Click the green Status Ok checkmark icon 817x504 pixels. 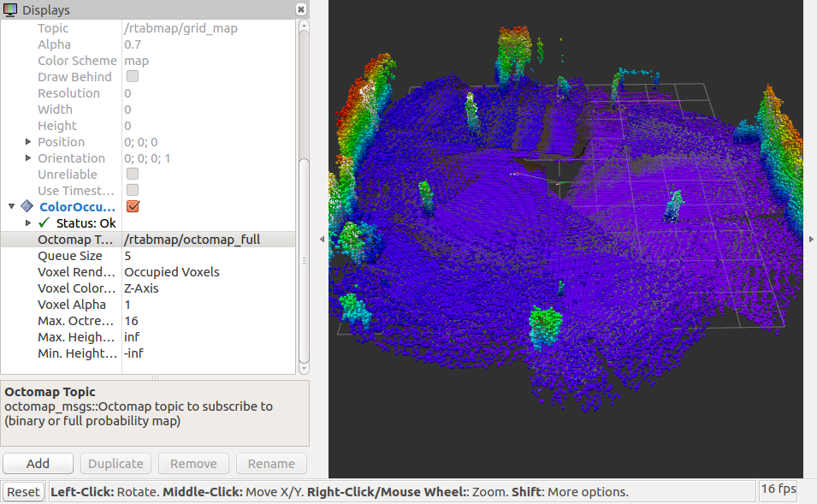tap(44, 223)
